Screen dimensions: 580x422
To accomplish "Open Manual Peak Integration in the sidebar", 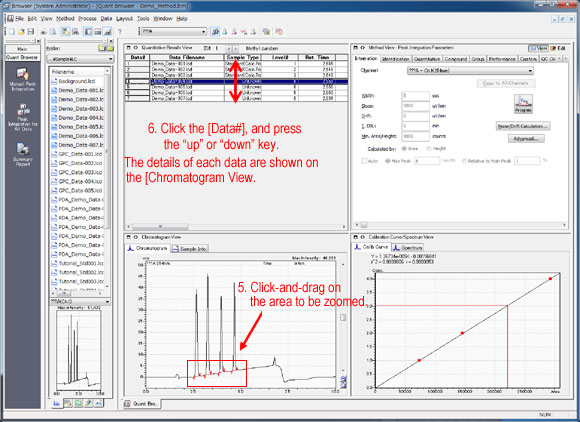I will pyautogui.click(x=22, y=79).
